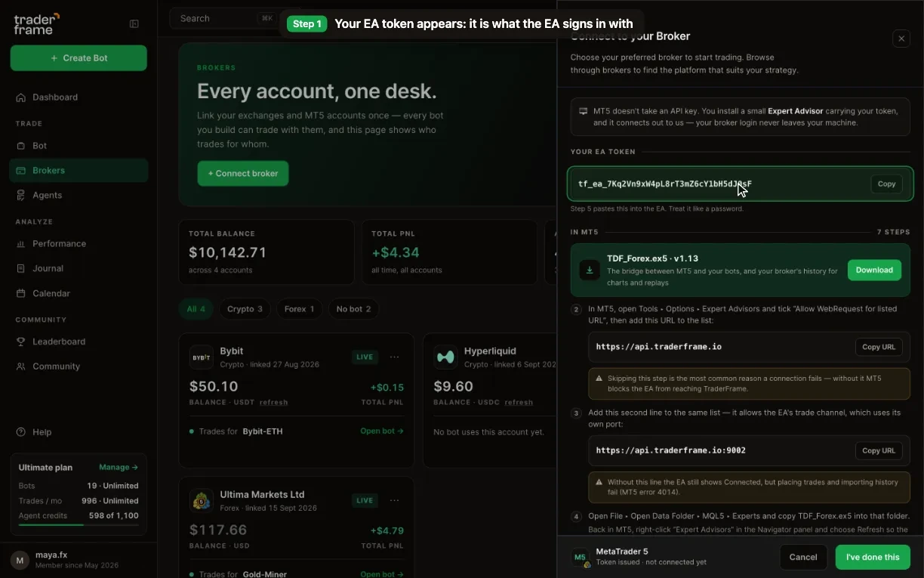This screenshot has width=924, height=578.
Task: Copy URL for api.traderframe.io:9002
Action: click(879, 450)
